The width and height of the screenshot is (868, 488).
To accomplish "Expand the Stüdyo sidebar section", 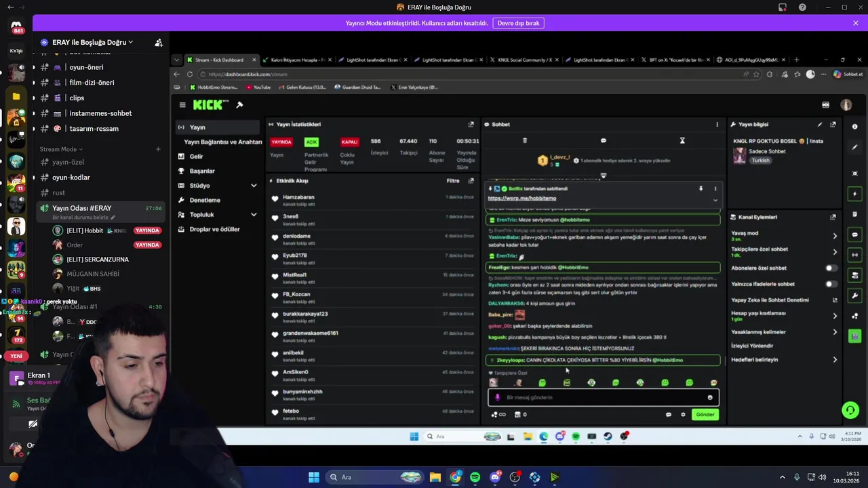I will point(254,186).
